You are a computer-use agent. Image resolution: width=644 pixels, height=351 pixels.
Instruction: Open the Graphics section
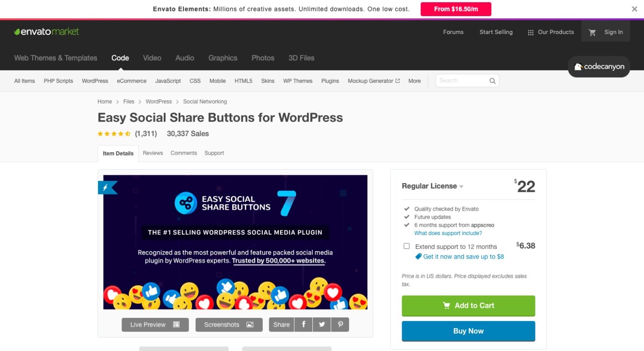[223, 58]
